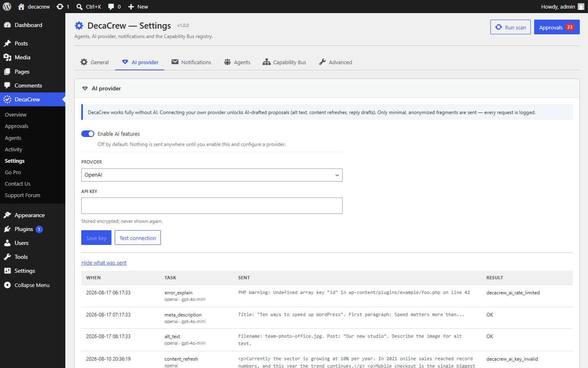Switch to the General tab
This screenshot has height=368, width=588.
[95, 62]
